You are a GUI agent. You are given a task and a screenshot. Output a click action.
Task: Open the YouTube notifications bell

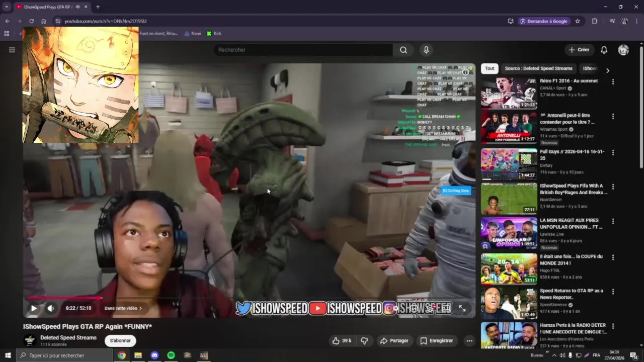(604, 50)
